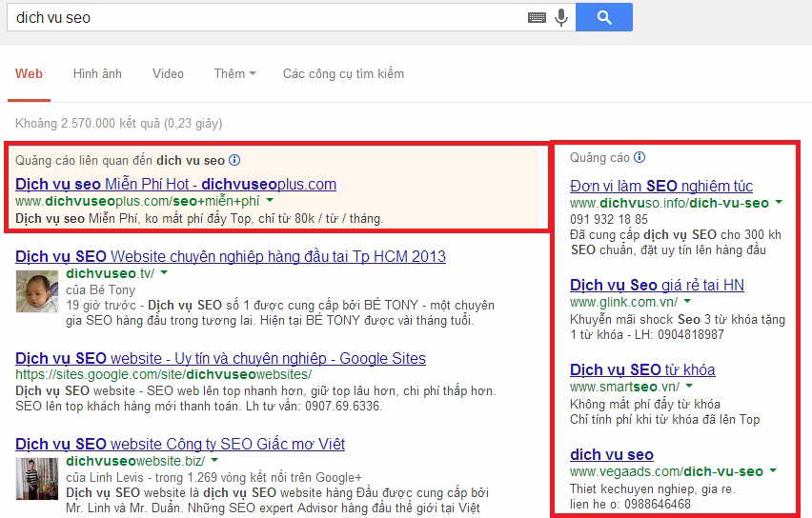This screenshot has height=518, width=812.
Task: Click the on-screen keyboard icon in search box
Action: [x=537, y=17]
